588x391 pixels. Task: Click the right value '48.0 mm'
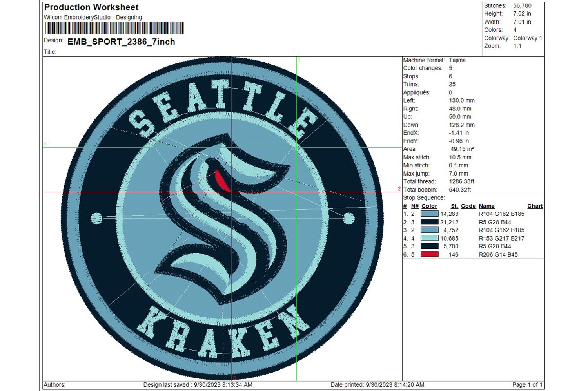pos(460,109)
